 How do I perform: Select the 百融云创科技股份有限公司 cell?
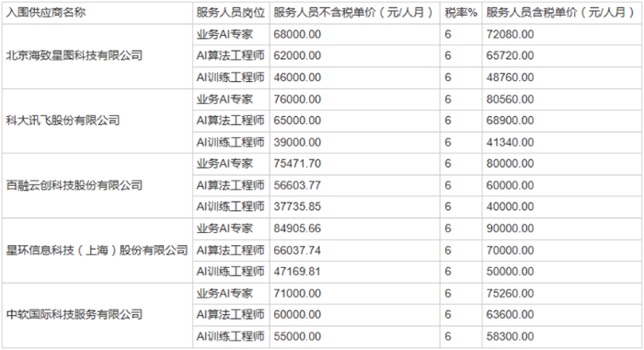(98, 185)
